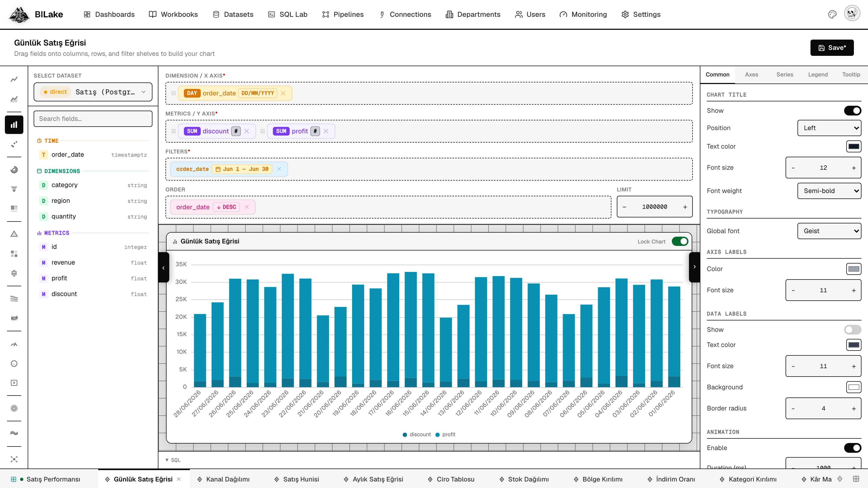Viewport: 868px width, 488px height.
Task: Open SQL Lab in top navigation
Action: coord(288,14)
